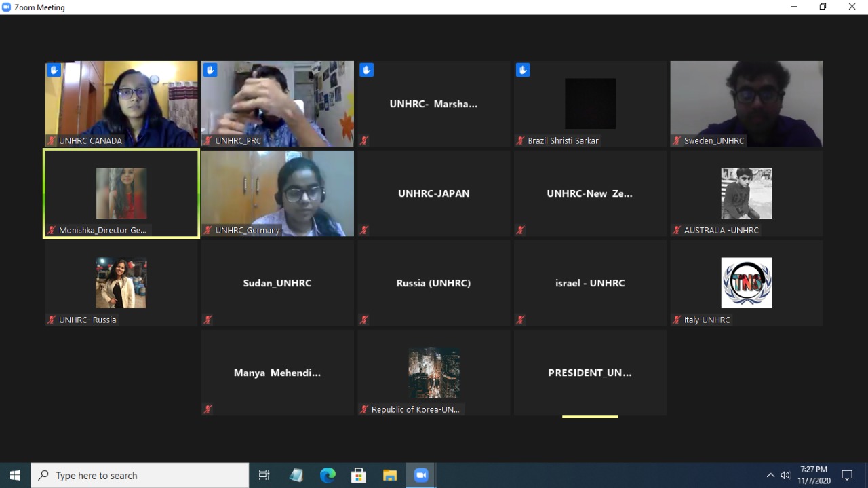Screen dimensions: 868x488
Task: Select the UNHRC_Germany participant video feed
Action: [x=277, y=193]
